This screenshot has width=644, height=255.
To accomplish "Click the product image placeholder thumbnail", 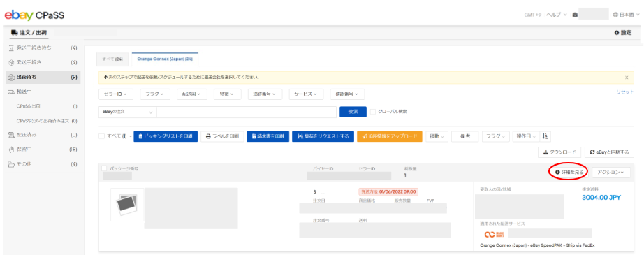I will (x=127, y=205).
